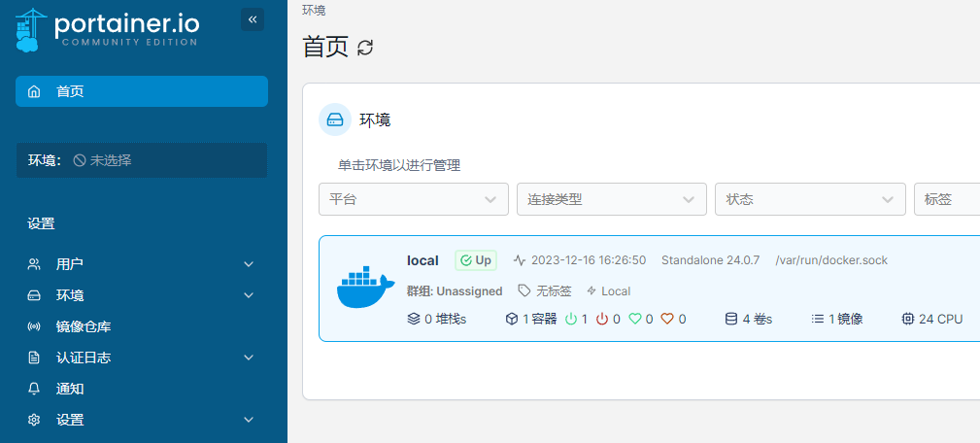Viewport: 980px width, 443px height.
Task: Click the Portainer.io logo
Action: click(x=108, y=29)
